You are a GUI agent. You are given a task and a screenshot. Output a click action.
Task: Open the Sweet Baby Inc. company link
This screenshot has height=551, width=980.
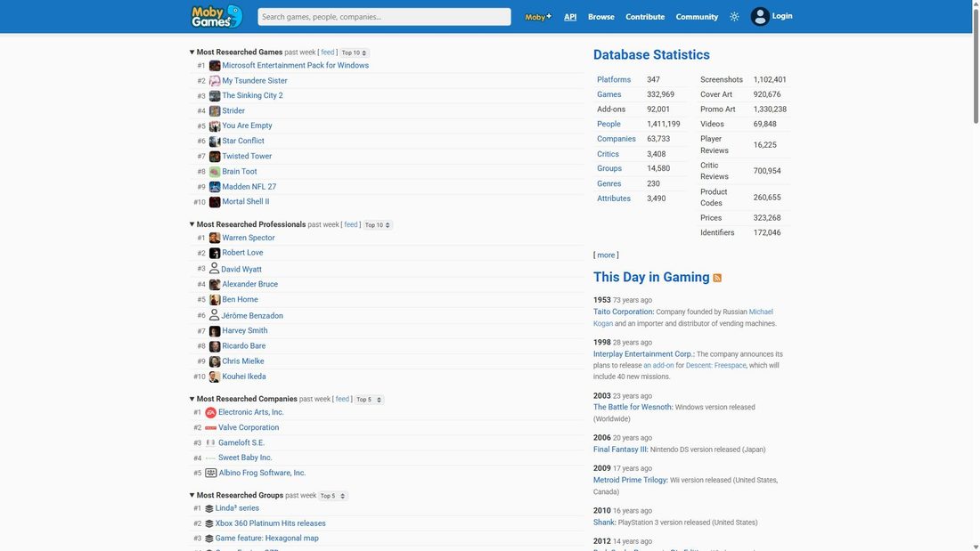point(245,458)
